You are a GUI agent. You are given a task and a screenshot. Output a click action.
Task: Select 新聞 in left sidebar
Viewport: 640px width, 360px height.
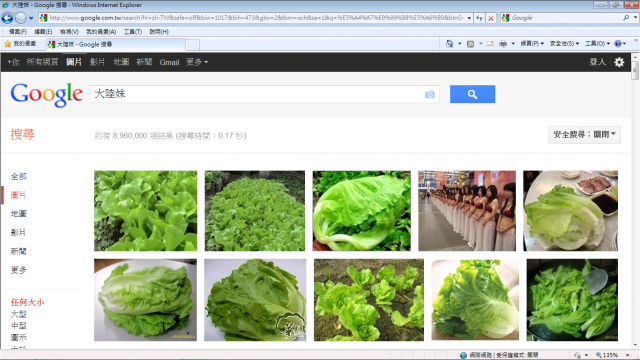[x=18, y=251]
